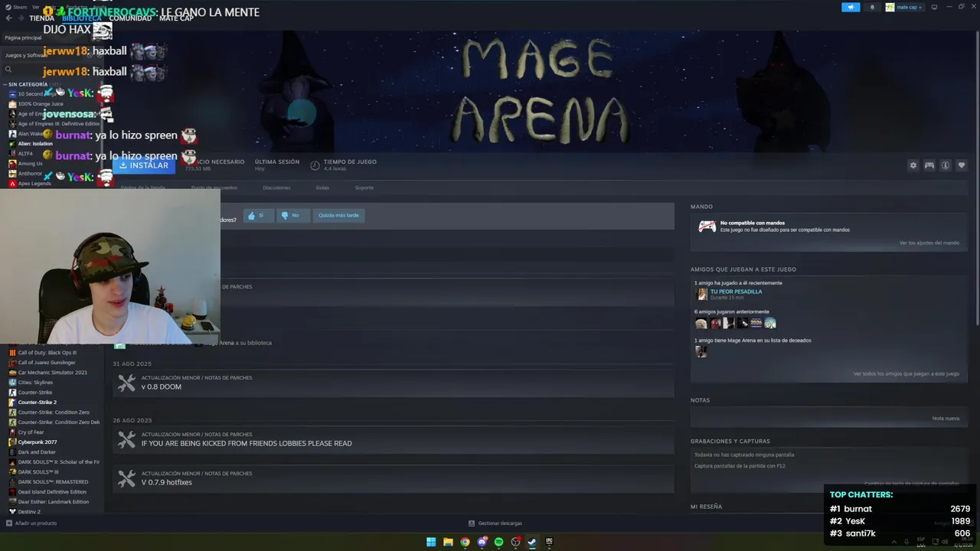Image resolution: width=980 pixels, height=551 pixels.
Task: Click the library search magnifier icon
Action: tap(8, 70)
